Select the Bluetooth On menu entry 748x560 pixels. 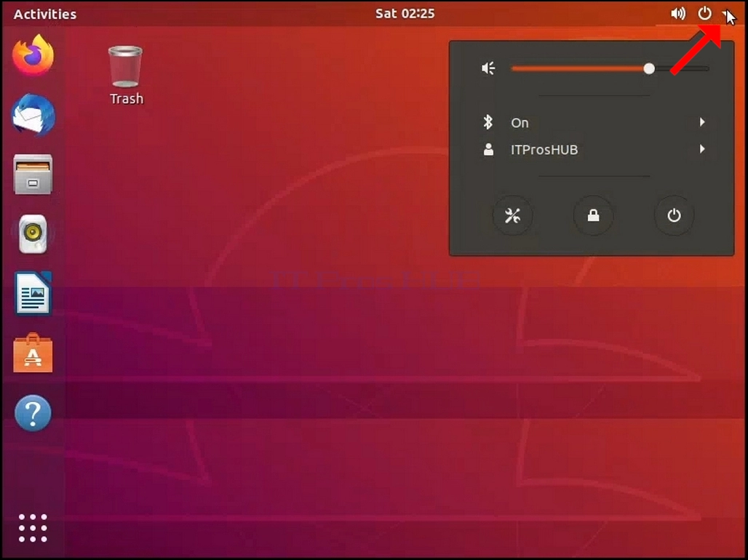point(592,123)
